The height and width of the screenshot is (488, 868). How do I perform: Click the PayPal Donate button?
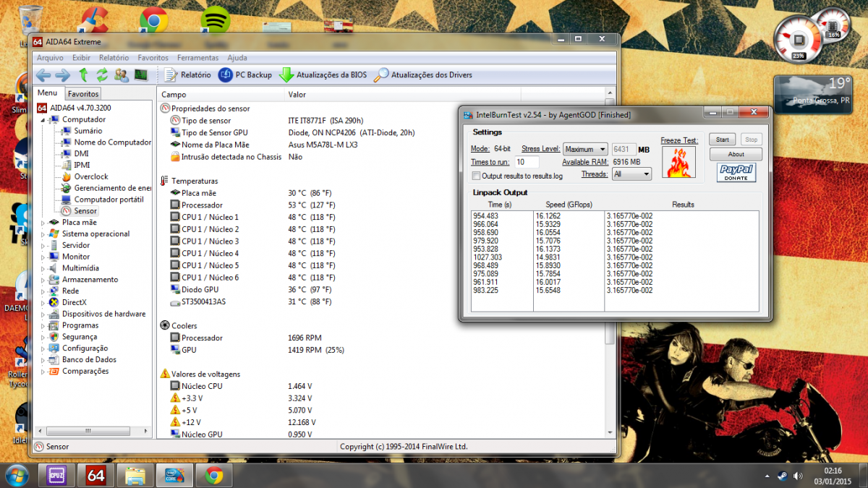(x=736, y=173)
